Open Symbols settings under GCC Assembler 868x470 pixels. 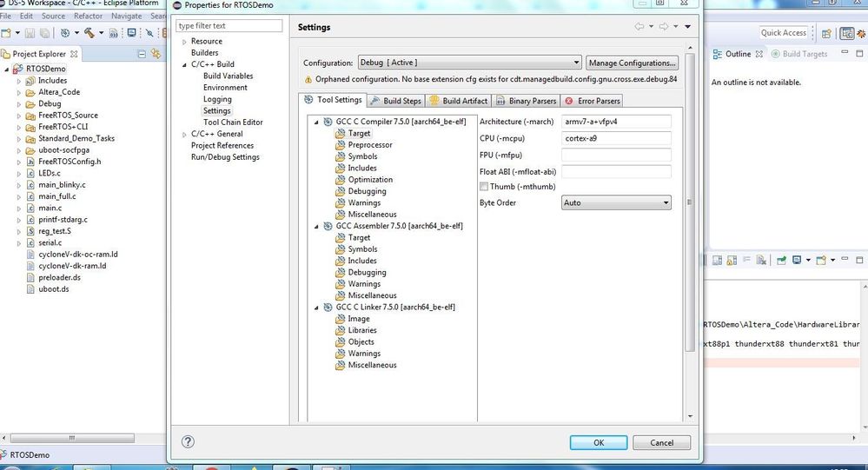(356, 249)
